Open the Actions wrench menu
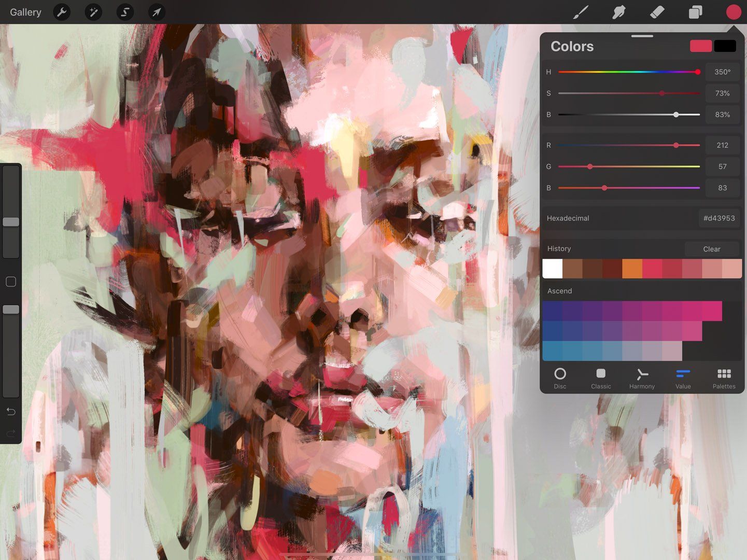The height and width of the screenshot is (560, 747). (62, 12)
